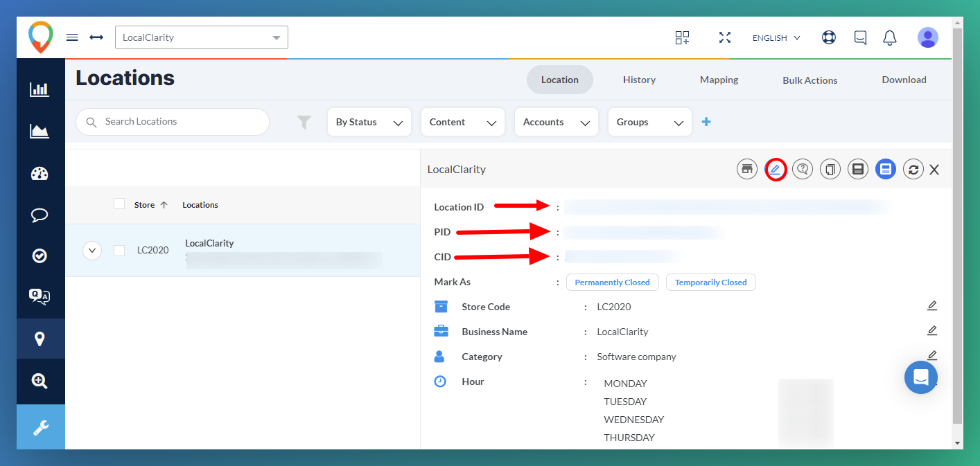Edit the Category field
This screenshot has width=980, height=466.
932,356
